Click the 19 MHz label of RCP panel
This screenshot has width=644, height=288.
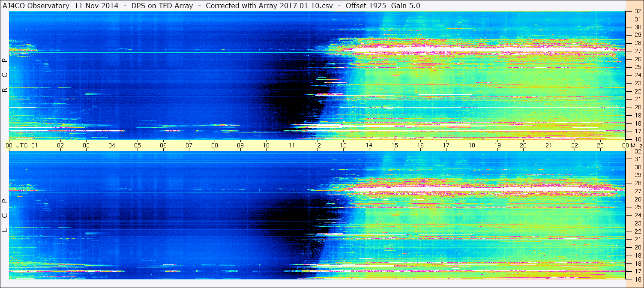coord(637,115)
